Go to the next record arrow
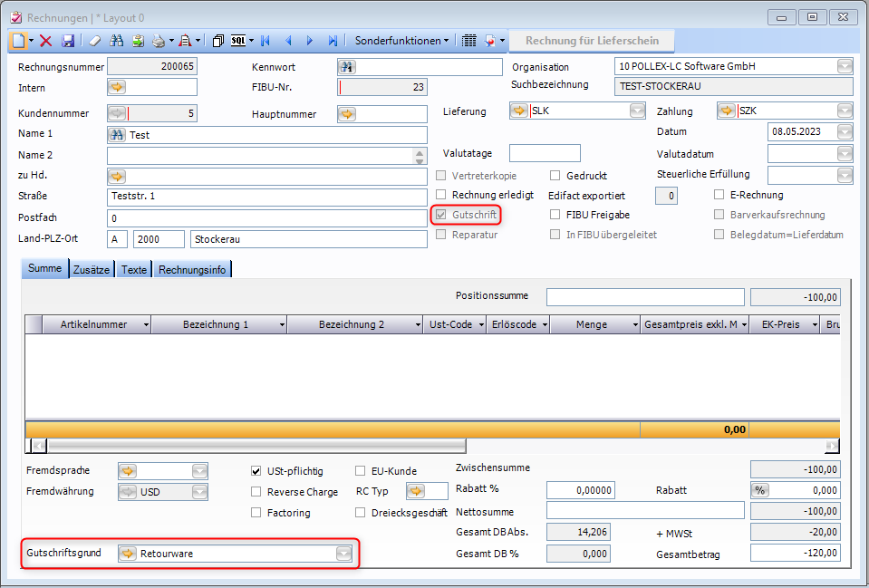The width and height of the screenshot is (869, 588). (x=310, y=41)
